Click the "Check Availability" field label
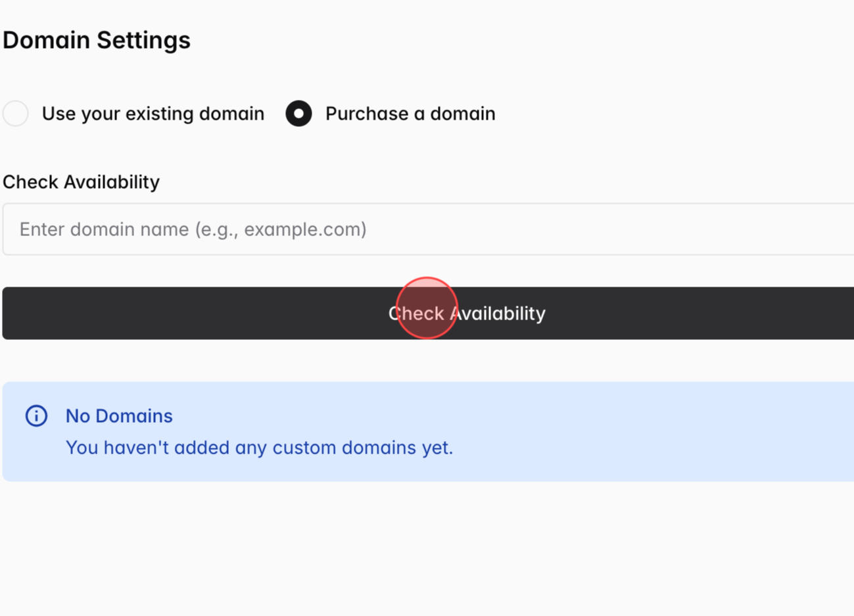Image resolution: width=854 pixels, height=616 pixels. tap(81, 182)
